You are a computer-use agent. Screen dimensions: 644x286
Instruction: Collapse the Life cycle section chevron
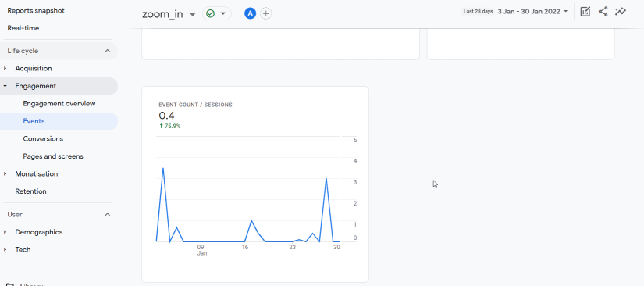pos(108,51)
